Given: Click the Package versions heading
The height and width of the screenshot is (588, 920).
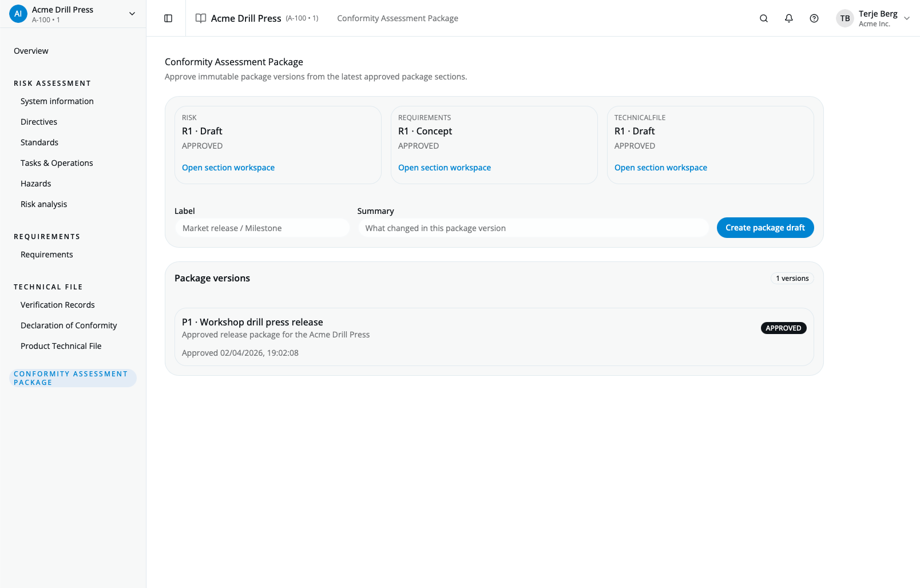Looking at the screenshot, I should click(x=212, y=278).
